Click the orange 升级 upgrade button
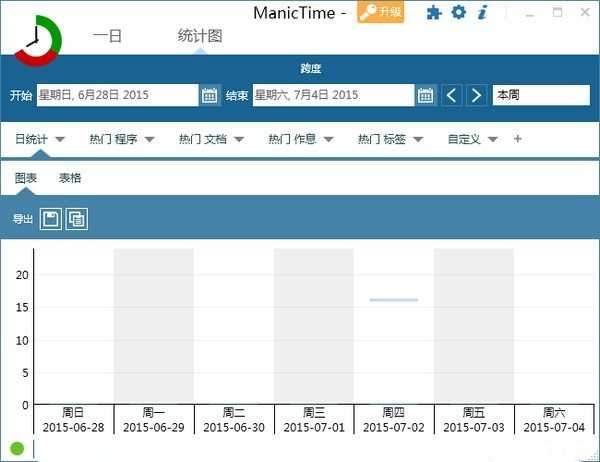 pos(381,13)
